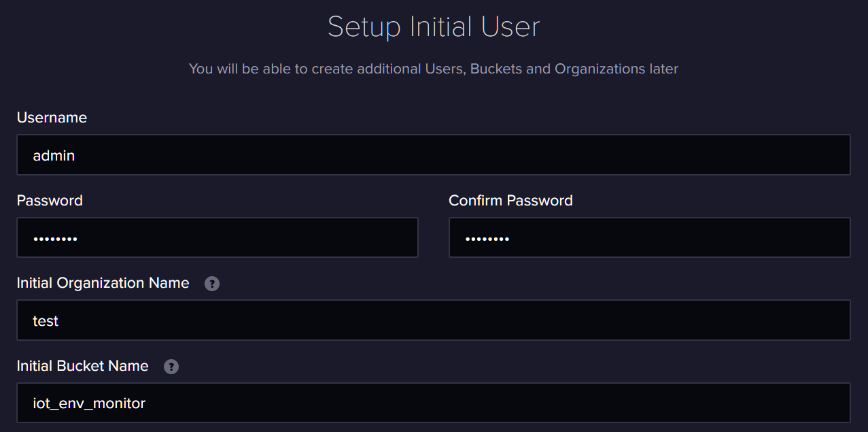Focus the Initial Organization Name field
868x432 pixels.
pyautogui.click(x=434, y=320)
